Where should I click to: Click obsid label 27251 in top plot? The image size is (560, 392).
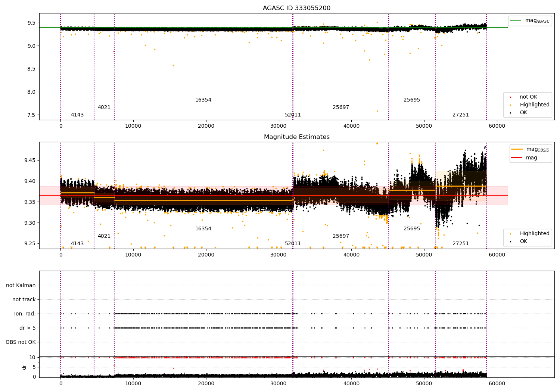click(x=461, y=115)
